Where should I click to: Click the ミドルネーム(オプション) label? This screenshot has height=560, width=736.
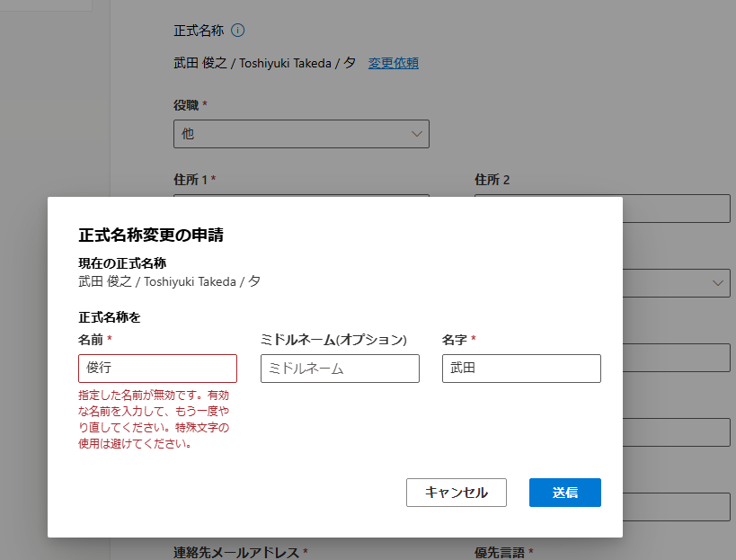[333, 340]
